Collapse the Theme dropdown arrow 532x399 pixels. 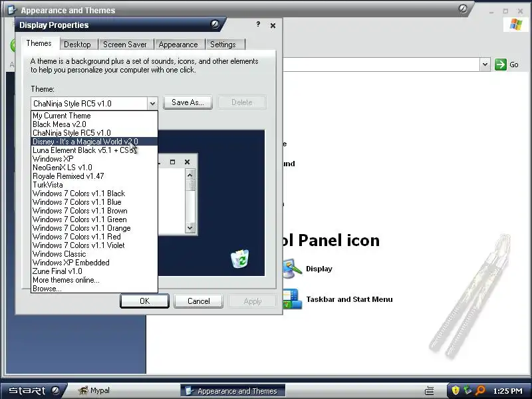click(152, 104)
